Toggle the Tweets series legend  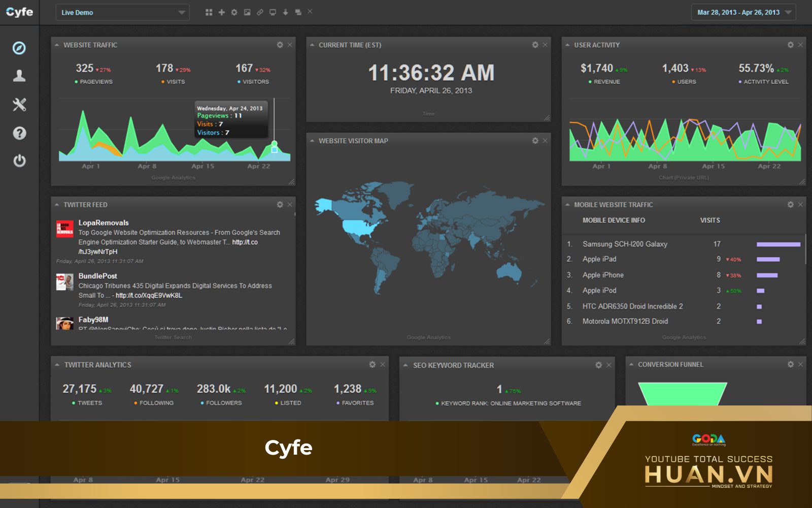pos(87,403)
